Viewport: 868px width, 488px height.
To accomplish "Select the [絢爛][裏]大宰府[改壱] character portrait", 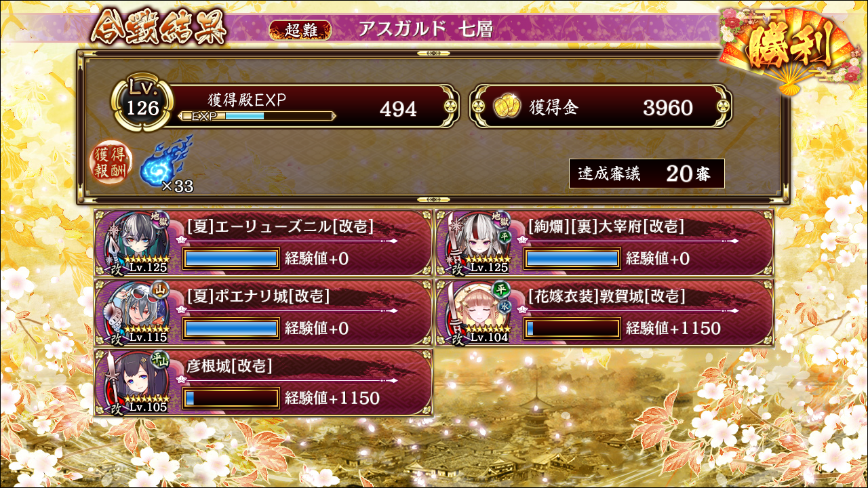I will (x=475, y=243).
